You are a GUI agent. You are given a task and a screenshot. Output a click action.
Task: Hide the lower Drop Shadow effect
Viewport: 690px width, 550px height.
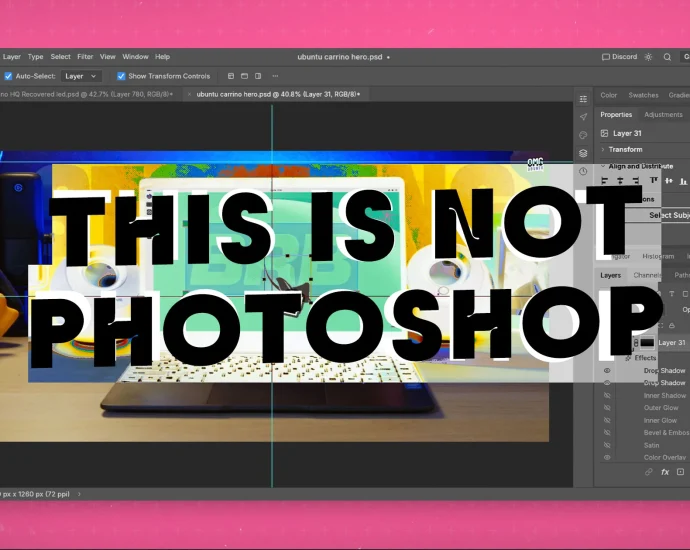607,383
